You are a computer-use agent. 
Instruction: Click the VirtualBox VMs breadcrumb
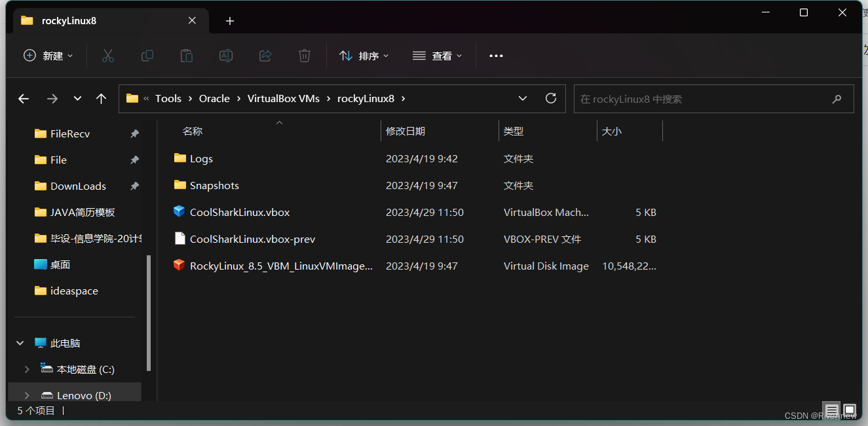click(x=284, y=98)
